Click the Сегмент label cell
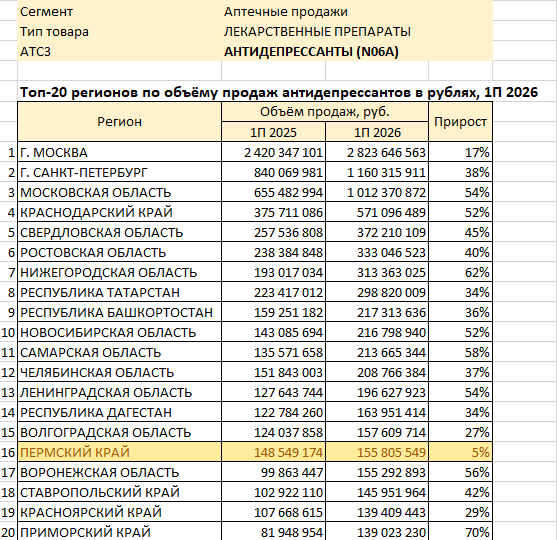Image resolution: width=557 pixels, height=540 pixels. (x=119, y=11)
